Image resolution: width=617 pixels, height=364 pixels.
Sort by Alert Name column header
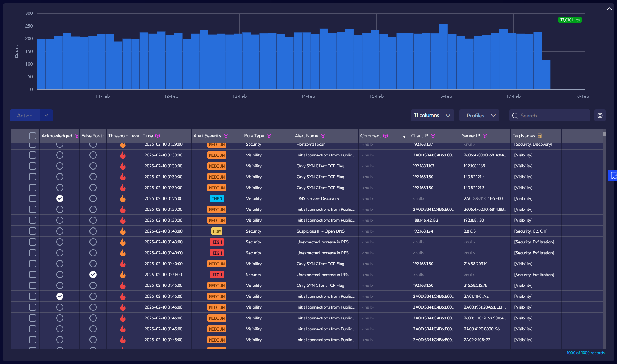click(307, 136)
